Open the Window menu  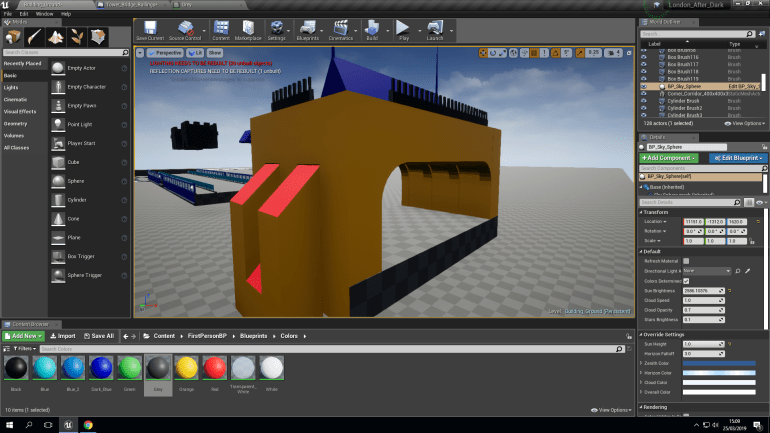point(44,14)
